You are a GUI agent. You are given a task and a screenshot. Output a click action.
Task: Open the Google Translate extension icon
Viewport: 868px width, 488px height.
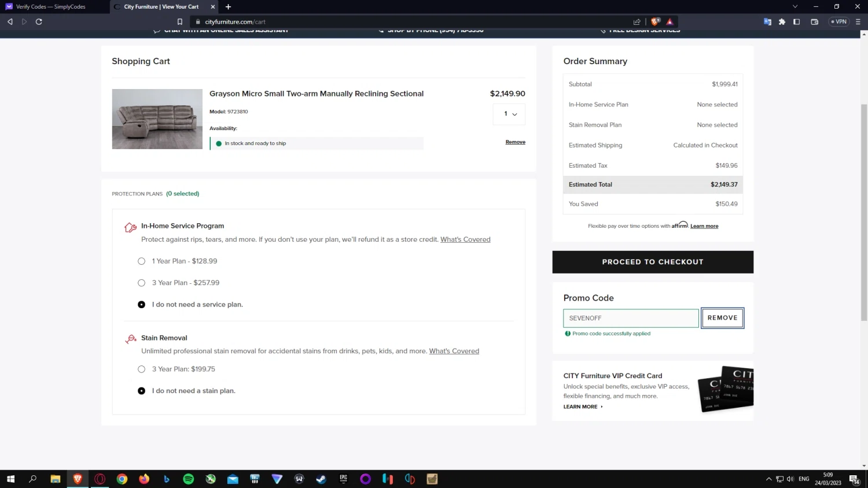pyautogui.click(x=767, y=22)
